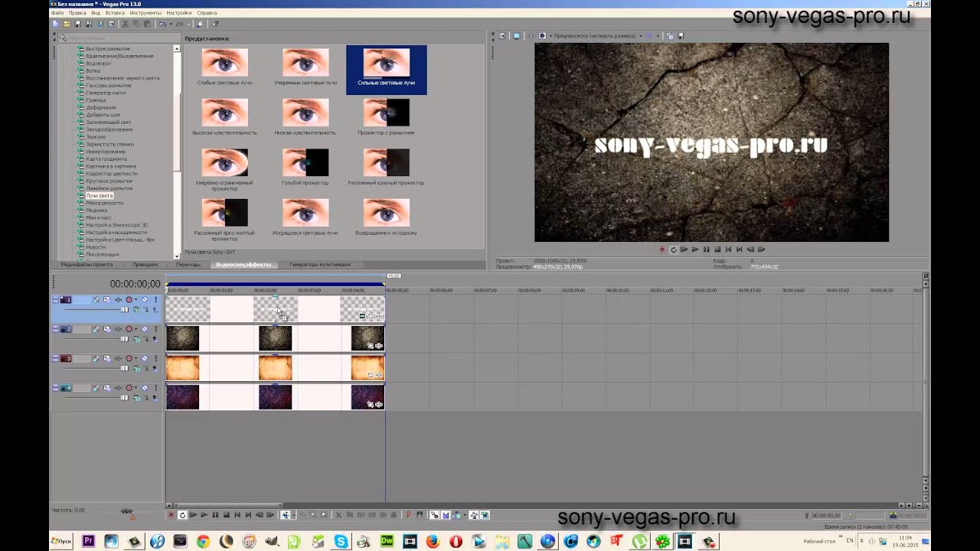Minimize track 1 height using its header button

[55, 297]
